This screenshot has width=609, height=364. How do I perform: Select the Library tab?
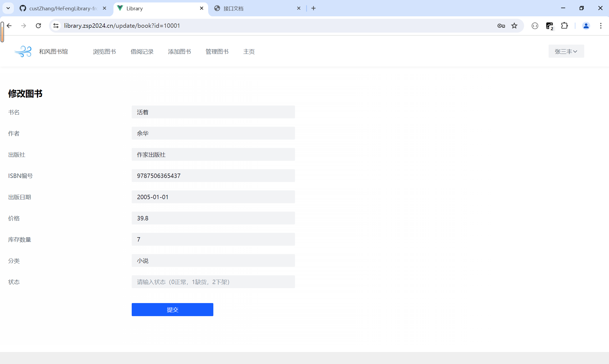161,8
